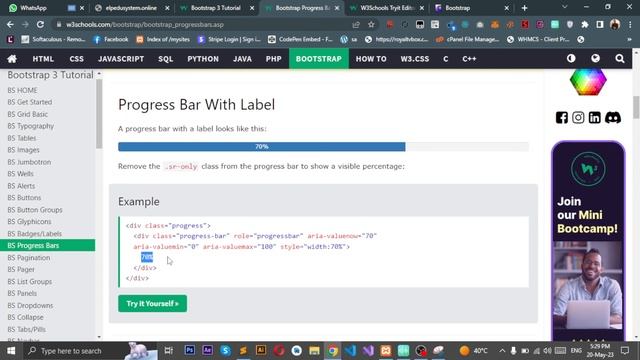Image resolution: width=640 pixels, height=360 pixels.
Task: Click the 70% progress bar
Action: [x=262, y=147]
